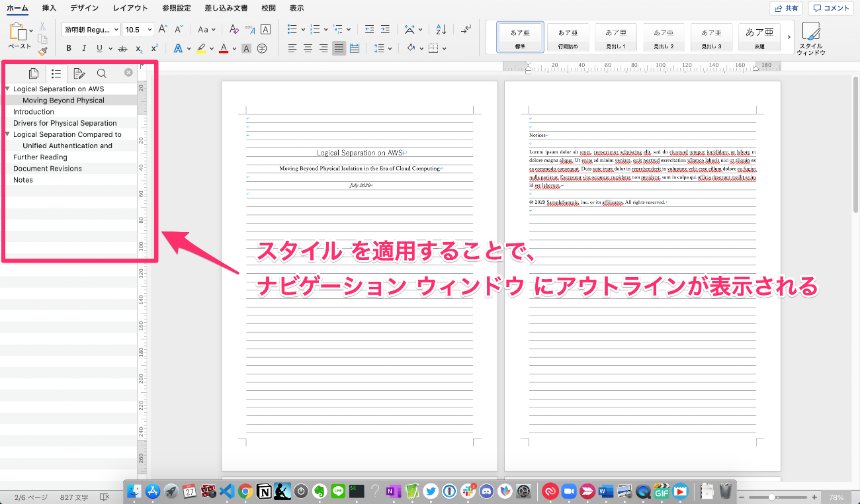
Task: Toggle the document outline view in navigation
Action: 56,73
